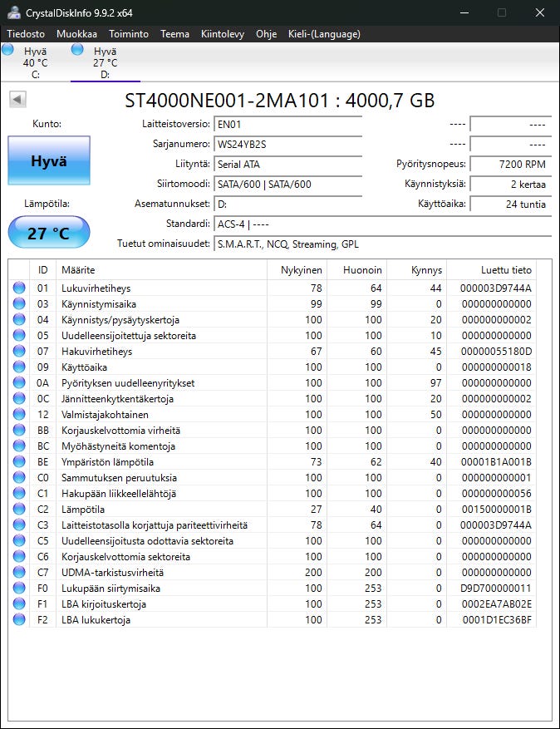Open the Kieli-(Language) menu
Viewport: 560px width, 729px height.
324,34
